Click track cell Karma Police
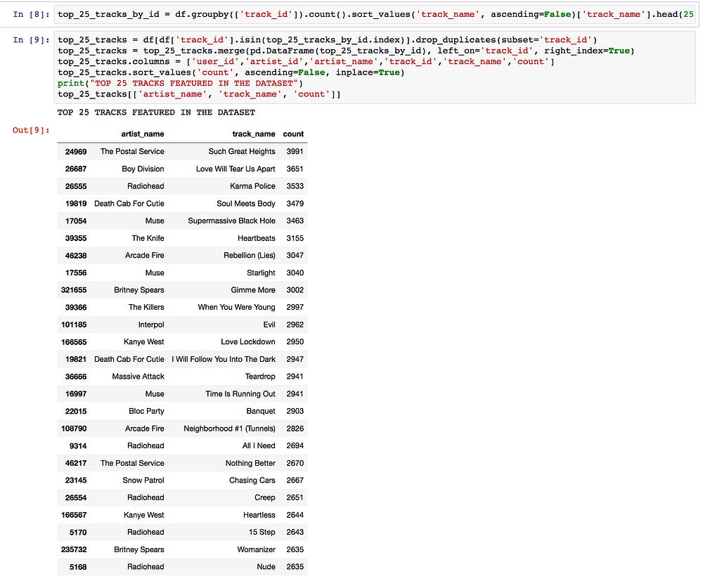Image resolution: width=703 pixels, height=588 pixels. pyautogui.click(x=252, y=186)
